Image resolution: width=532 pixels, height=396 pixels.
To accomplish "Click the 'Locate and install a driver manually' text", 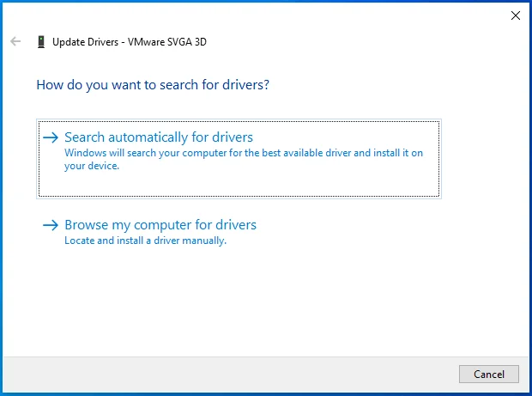I will [145, 241].
